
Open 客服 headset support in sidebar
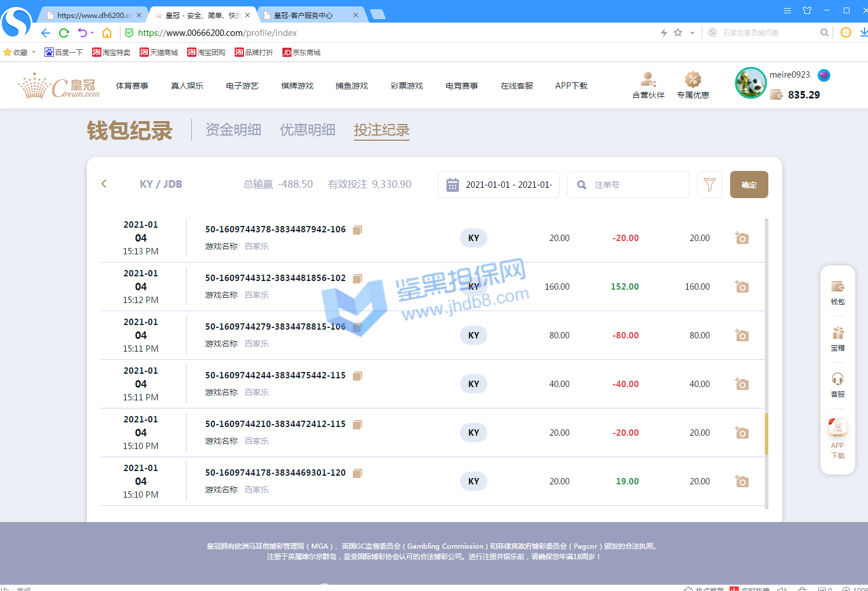(837, 385)
